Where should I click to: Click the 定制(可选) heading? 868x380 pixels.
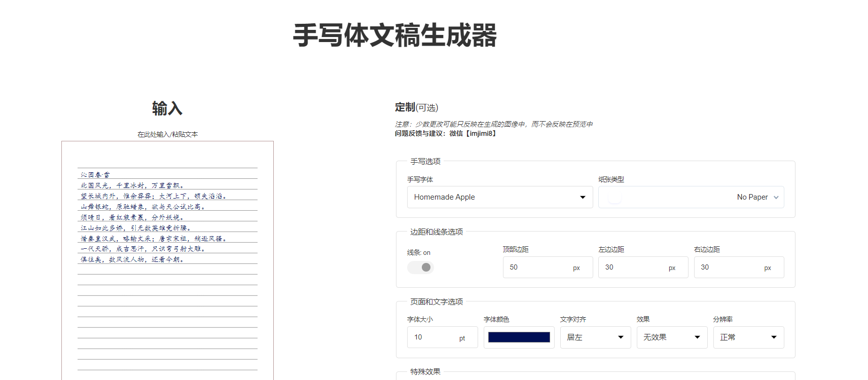pyautogui.click(x=417, y=107)
